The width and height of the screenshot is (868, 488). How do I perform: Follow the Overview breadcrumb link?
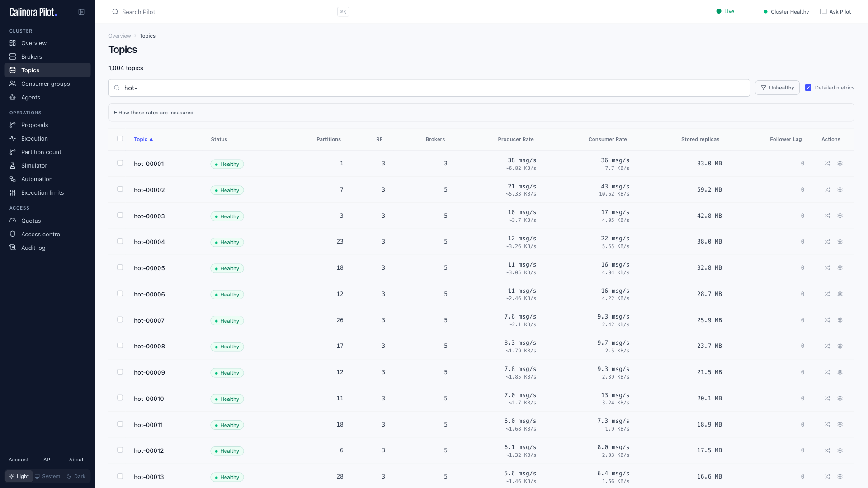(119, 36)
